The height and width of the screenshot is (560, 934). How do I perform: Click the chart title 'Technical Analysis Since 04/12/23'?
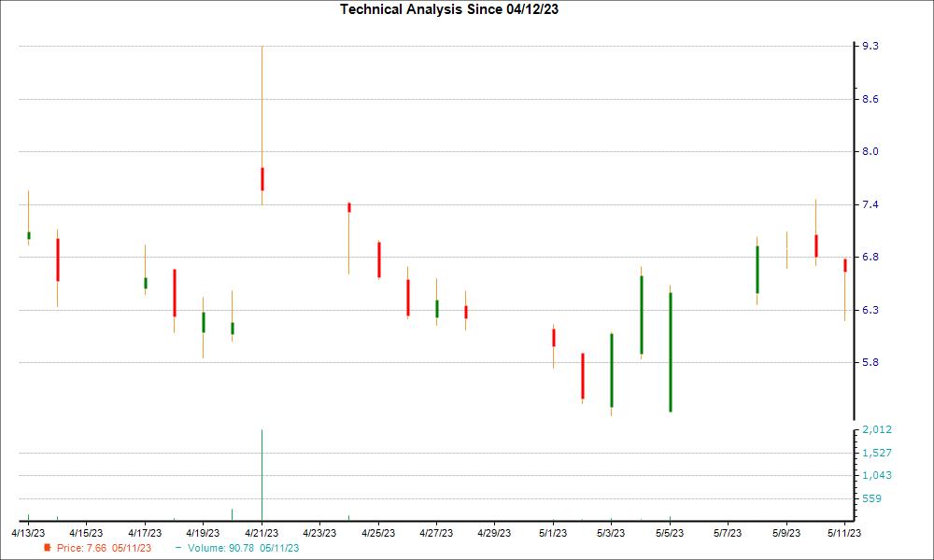tap(449, 9)
